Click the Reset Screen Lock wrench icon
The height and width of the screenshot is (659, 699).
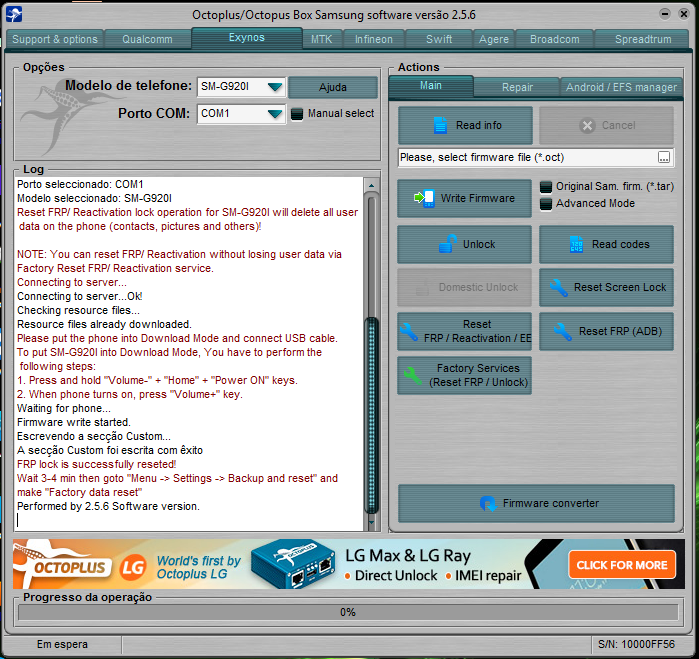(x=559, y=288)
